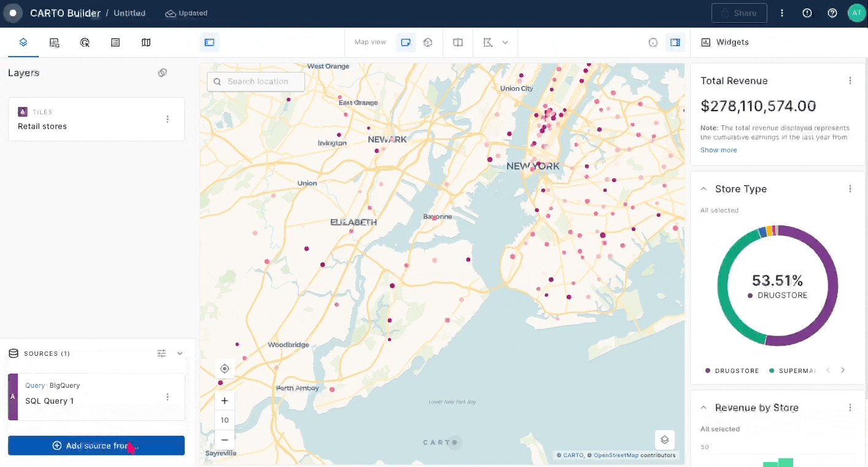Go to previous Store Type legend page
Viewport: 868px width, 467px height.
click(828, 370)
